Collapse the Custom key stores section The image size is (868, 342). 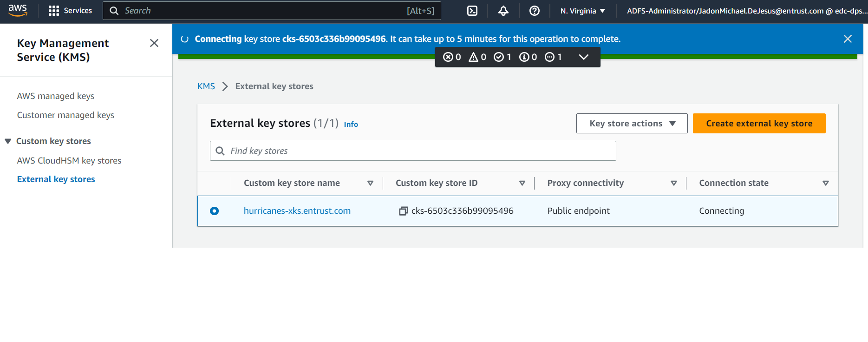(x=8, y=141)
